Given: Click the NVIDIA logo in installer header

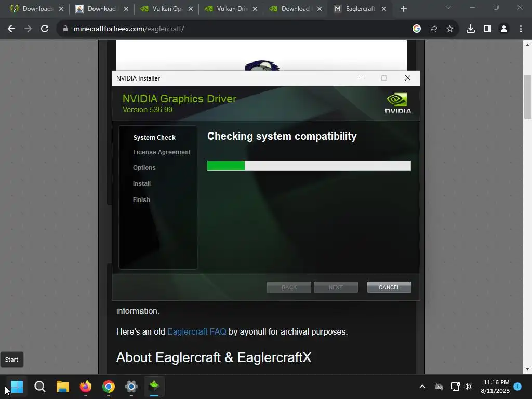Looking at the screenshot, I should point(398,103).
